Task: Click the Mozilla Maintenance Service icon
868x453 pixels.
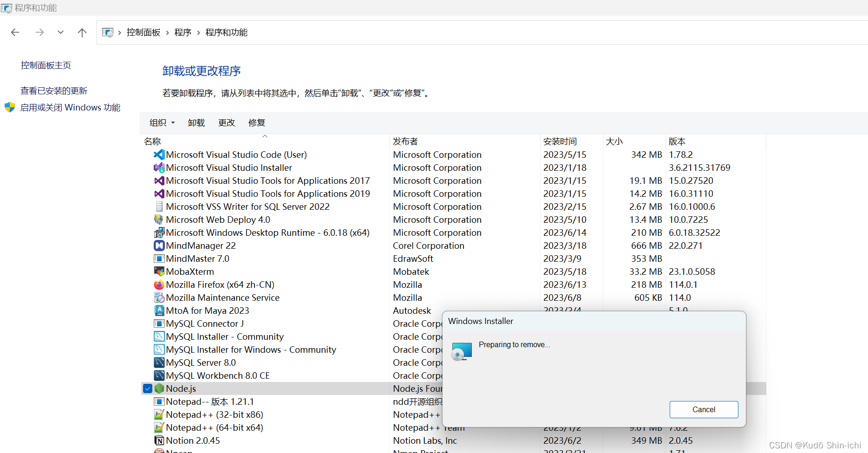Action: pos(159,298)
